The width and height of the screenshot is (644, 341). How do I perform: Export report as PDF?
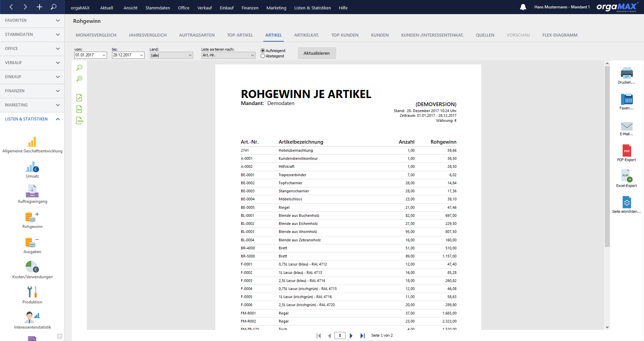[x=626, y=153]
